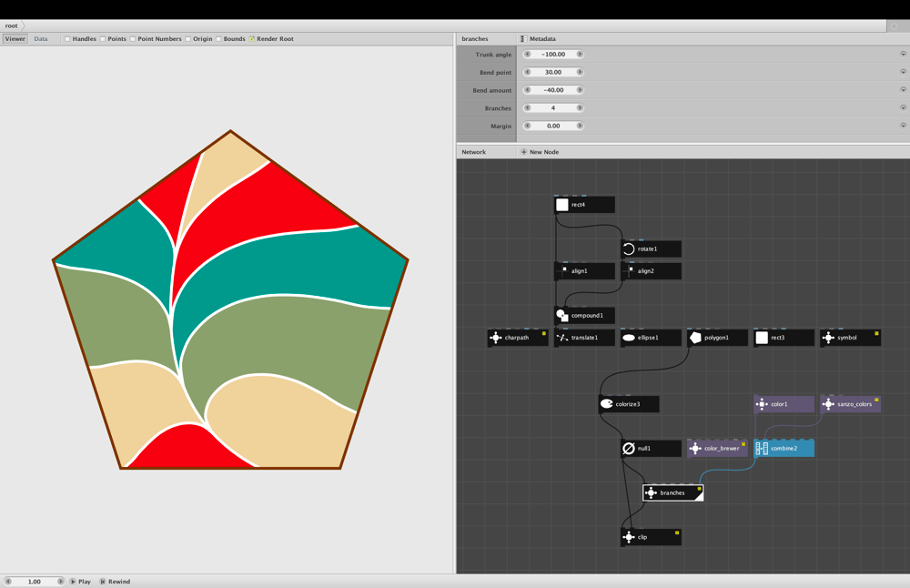
Task: Click the null1 node icon
Action: 629,448
